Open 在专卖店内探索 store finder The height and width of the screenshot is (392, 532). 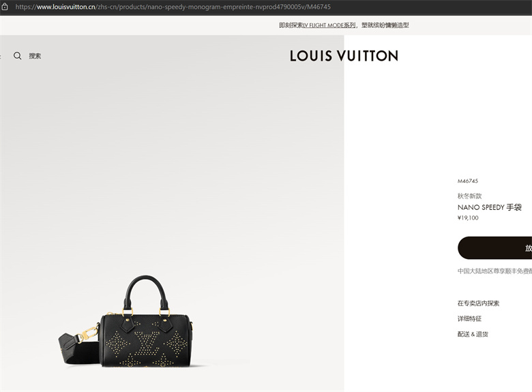478,303
